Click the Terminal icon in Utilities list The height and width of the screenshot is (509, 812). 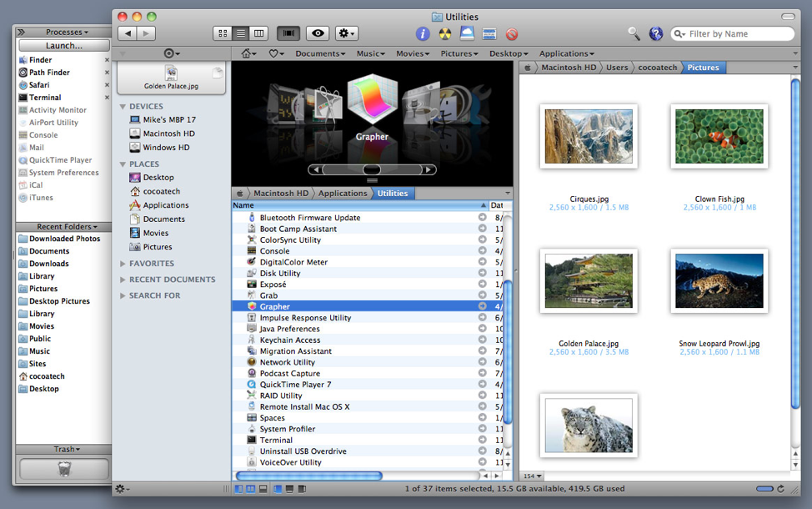tap(252, 440)
